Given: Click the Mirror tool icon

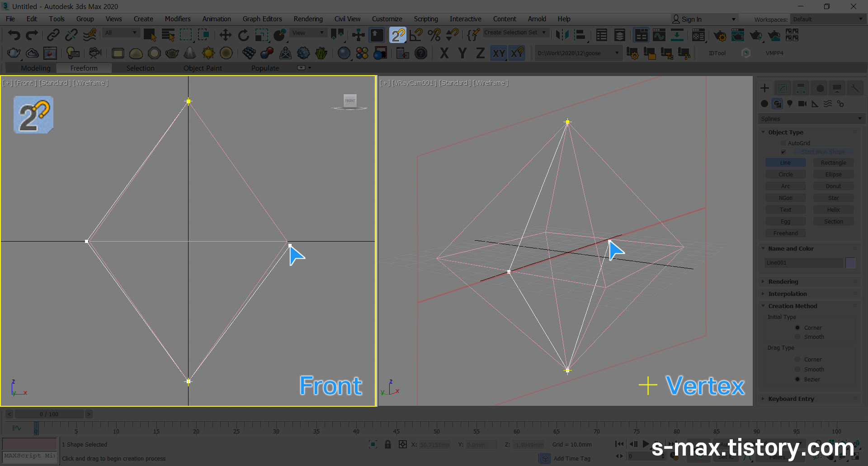Looking at the screenshot, I should 562,35.
